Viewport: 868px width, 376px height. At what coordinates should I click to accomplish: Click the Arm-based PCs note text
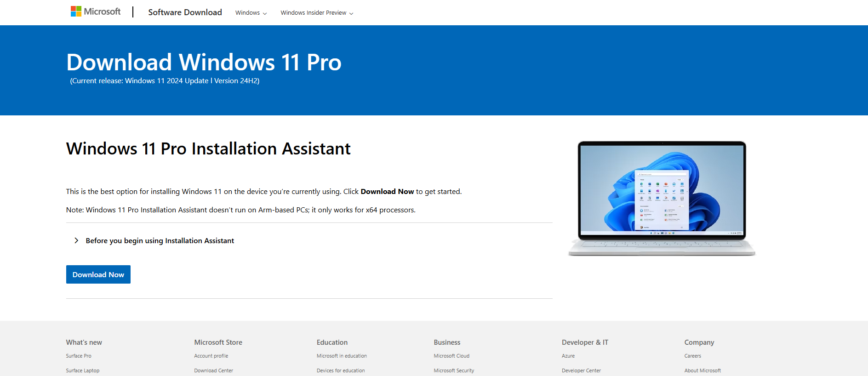pyautogui.click(x=241, y=210)
